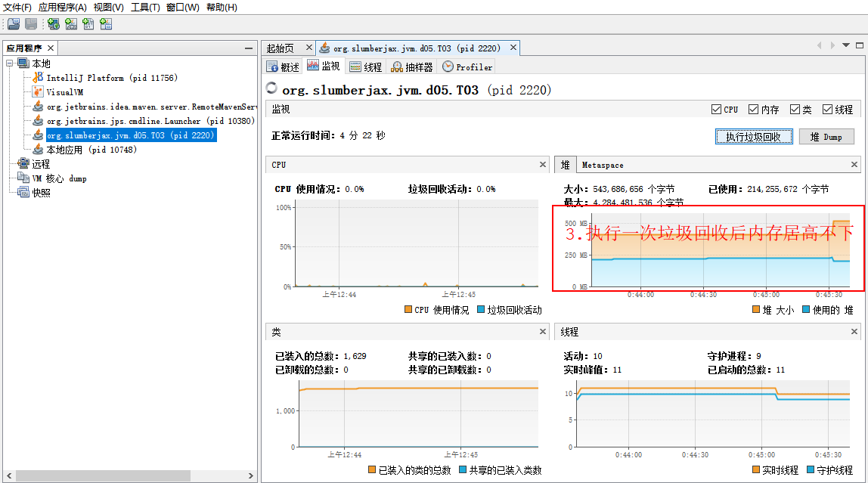Switch to the 监视 monitor tab
Image resolution: width=868 pixels, height=483 pixels.
point(324,66)
